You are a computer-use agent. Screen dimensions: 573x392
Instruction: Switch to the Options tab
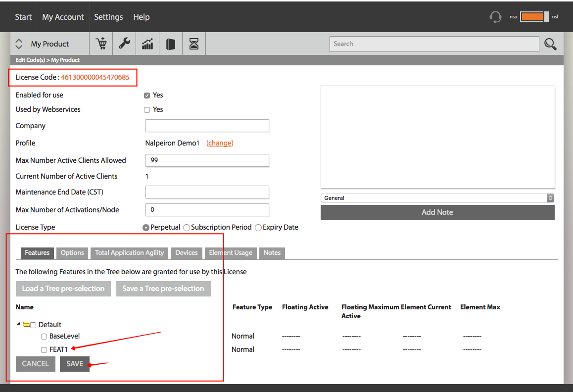72,253
